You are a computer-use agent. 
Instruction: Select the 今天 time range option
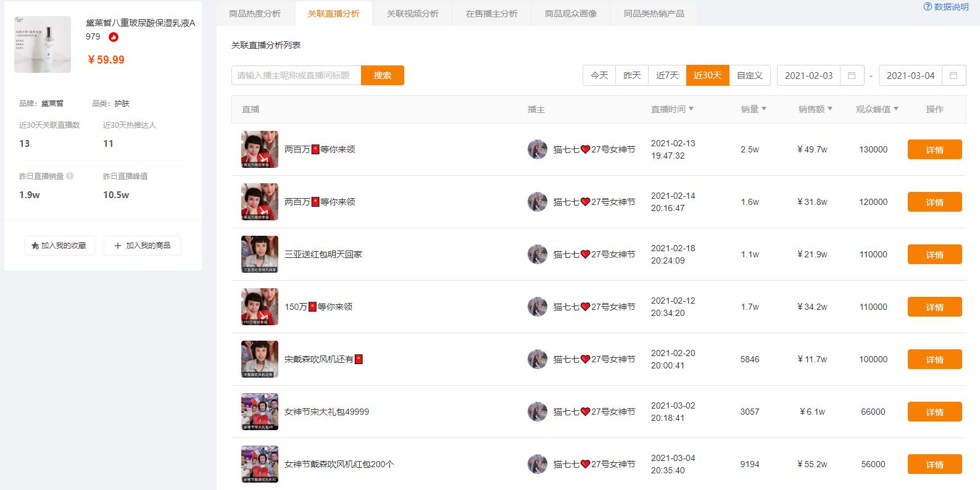[599, 75]
